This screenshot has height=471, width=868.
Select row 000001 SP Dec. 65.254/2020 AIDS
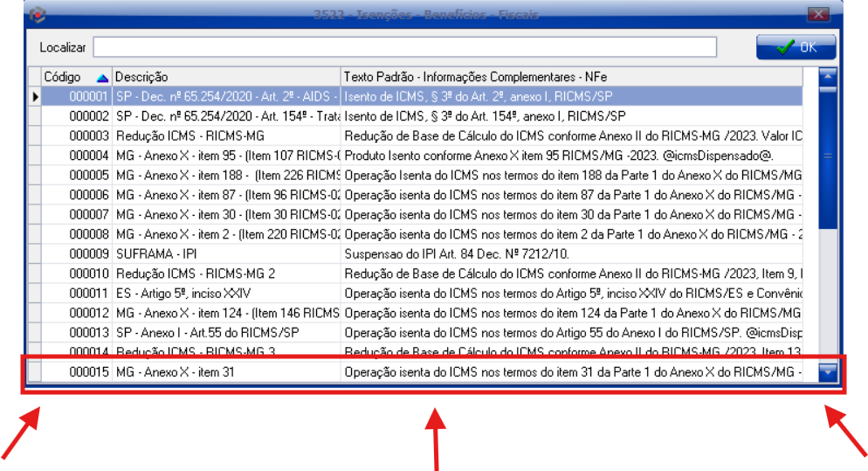click(x=226, y=97)
